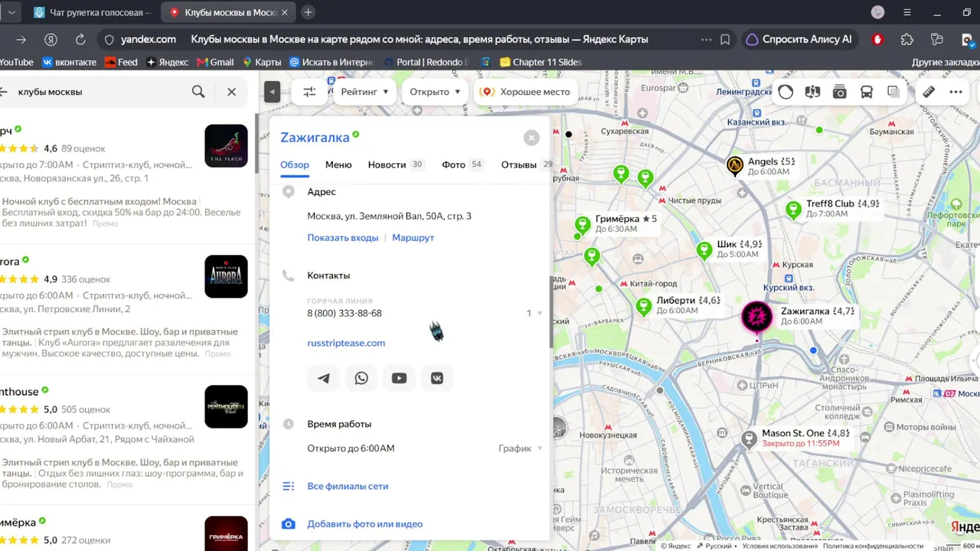
Task: Open the Отзывы tab
Action: (527, 165)
